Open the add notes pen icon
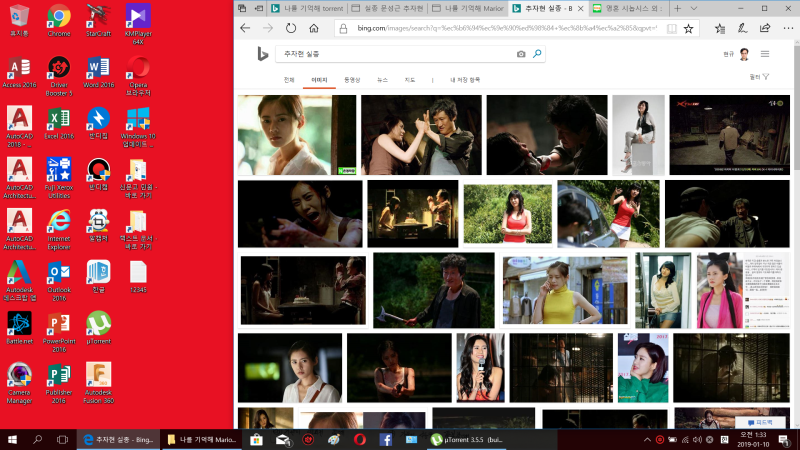The height and width of the screenshot is (450, 800). click(742, 29)
